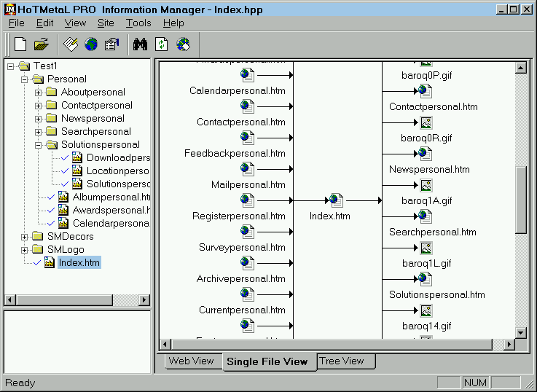Open the File menu
Screen dimensions: 537x392
click(17, 23)
